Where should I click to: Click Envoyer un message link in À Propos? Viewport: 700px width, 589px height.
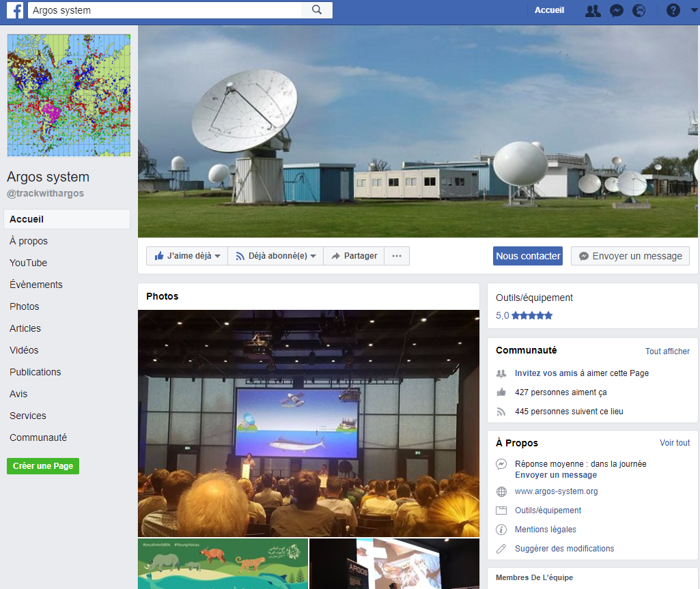tap(556, 475)
